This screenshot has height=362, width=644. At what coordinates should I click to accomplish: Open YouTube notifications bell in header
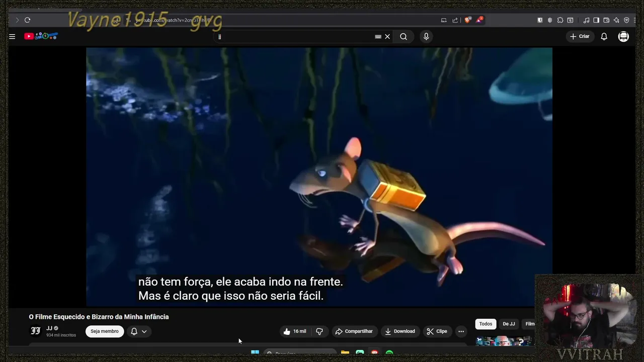604,36
